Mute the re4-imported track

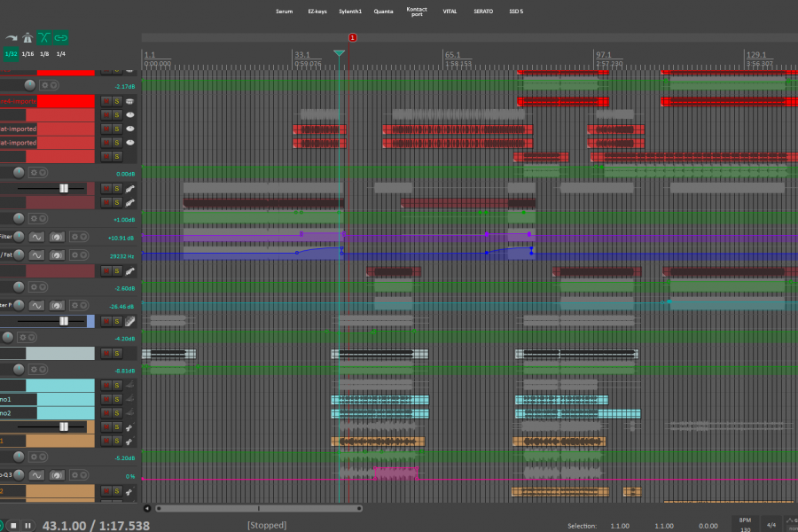106,101
